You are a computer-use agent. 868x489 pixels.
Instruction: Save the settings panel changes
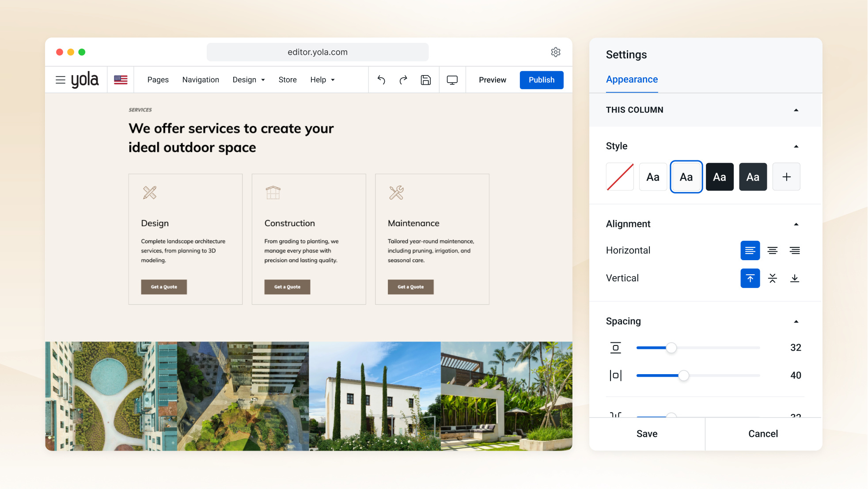pos(647,434)
